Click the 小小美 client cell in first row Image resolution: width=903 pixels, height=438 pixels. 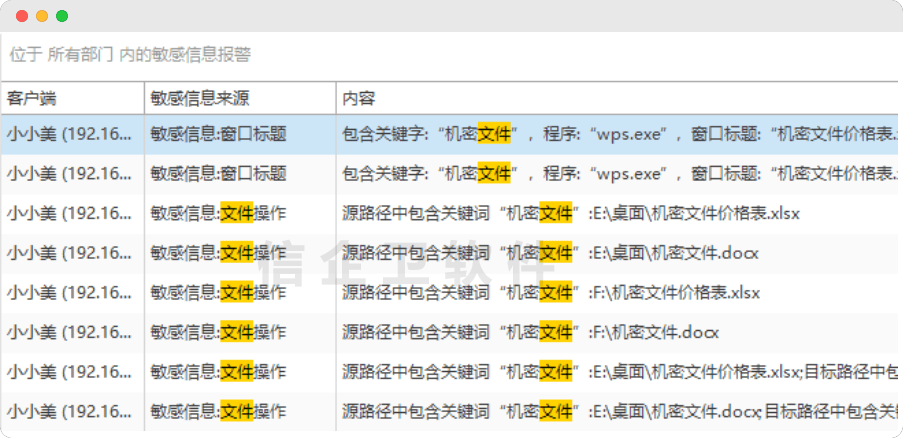pos(69,134)
